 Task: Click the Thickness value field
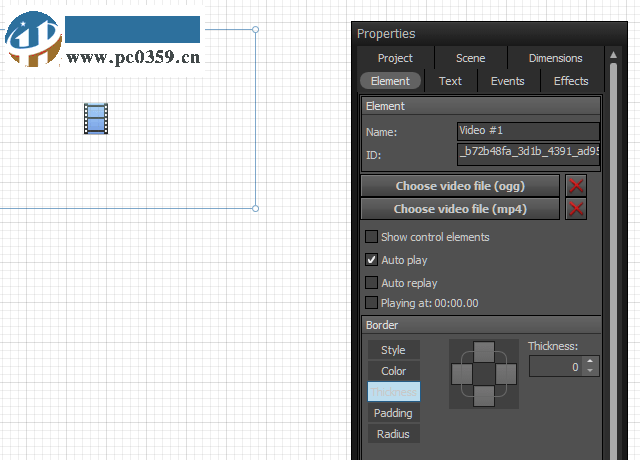557,367
